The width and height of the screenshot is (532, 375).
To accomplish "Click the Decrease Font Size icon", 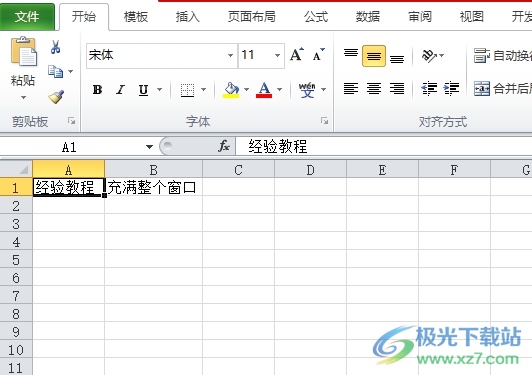I will (318, 55).
